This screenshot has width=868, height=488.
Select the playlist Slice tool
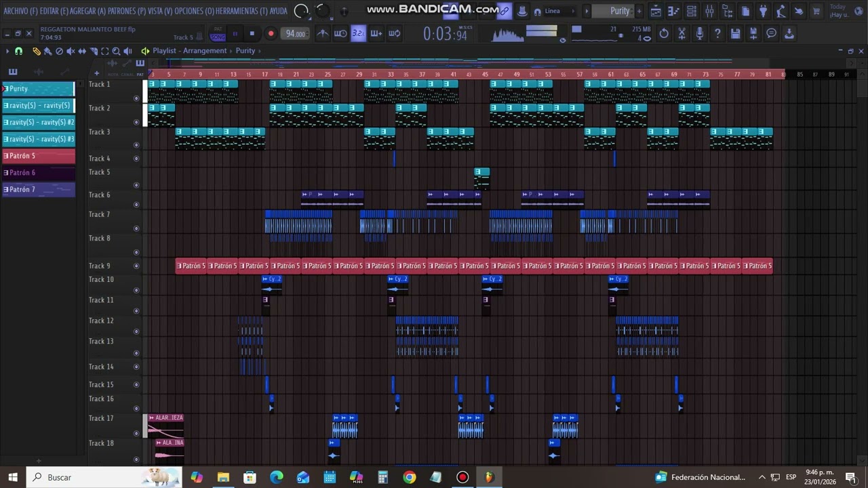[94, 51]
